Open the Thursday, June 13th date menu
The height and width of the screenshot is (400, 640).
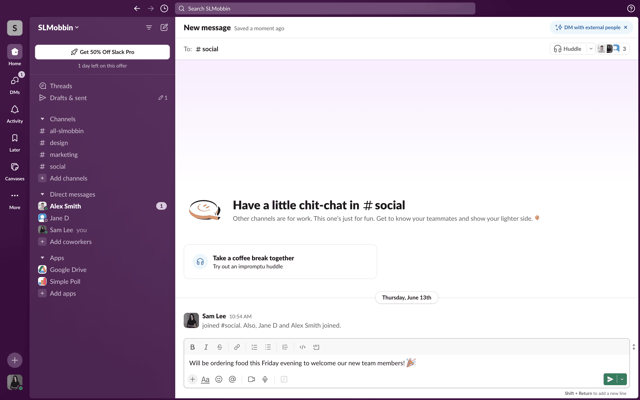(x=407, y=298)
